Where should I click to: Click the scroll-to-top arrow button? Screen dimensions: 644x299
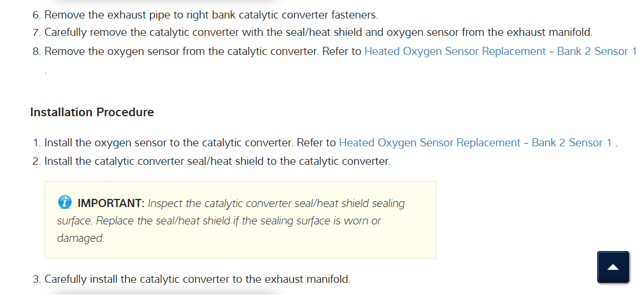(x=613, y=267)
